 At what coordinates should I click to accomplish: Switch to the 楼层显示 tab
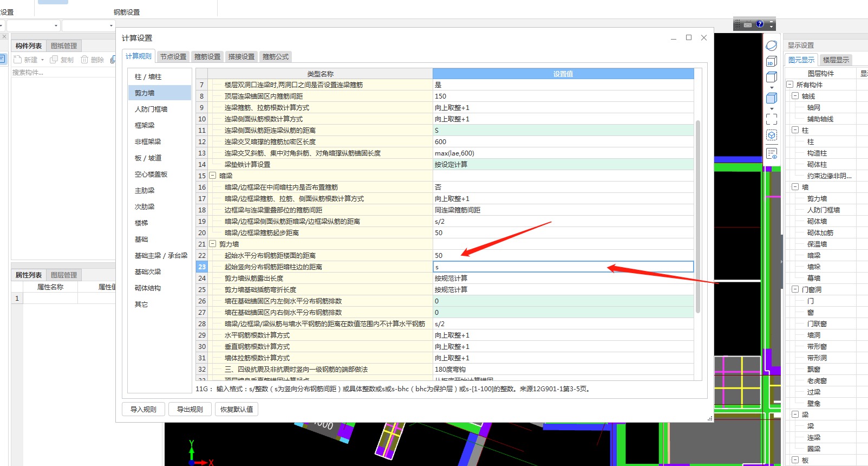point(836,60)
